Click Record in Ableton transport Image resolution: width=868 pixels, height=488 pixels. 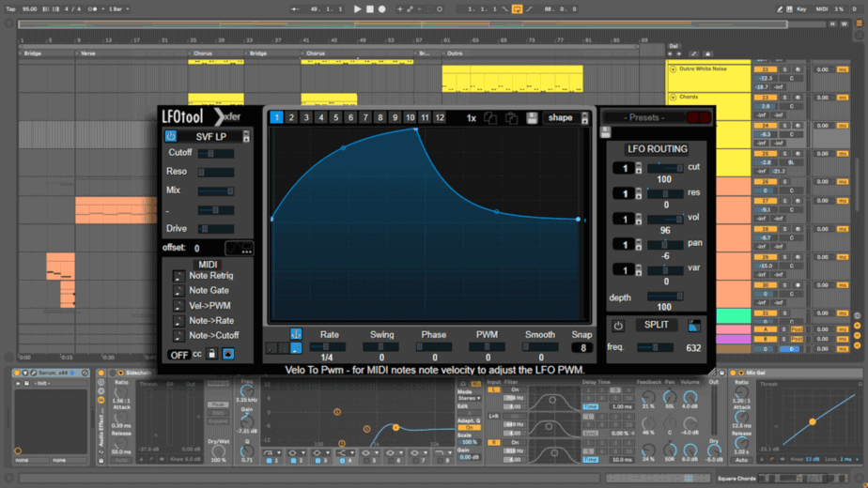(382, 8)
